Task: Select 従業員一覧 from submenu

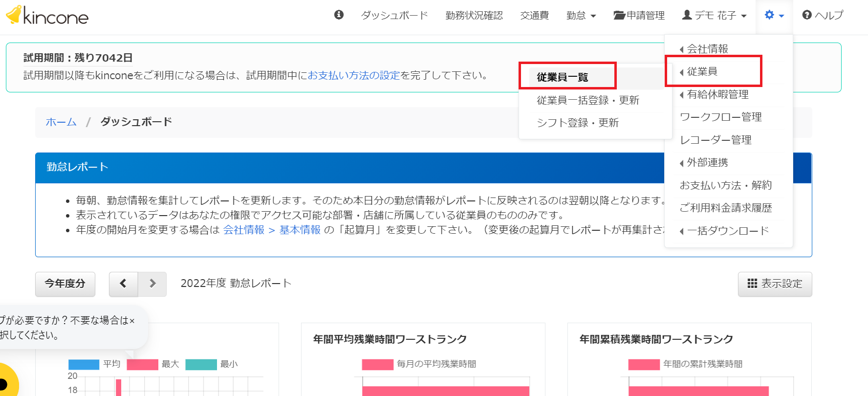Action: click(x=563, y=77)
